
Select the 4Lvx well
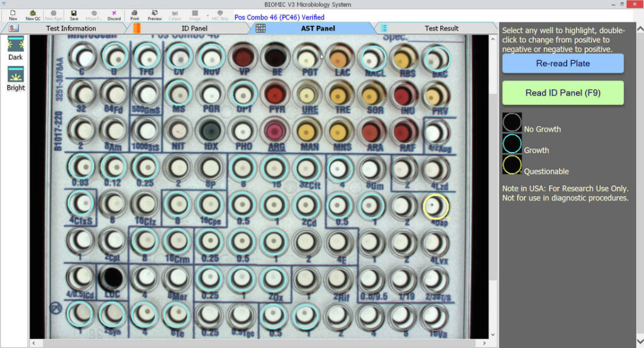point(435,243)
